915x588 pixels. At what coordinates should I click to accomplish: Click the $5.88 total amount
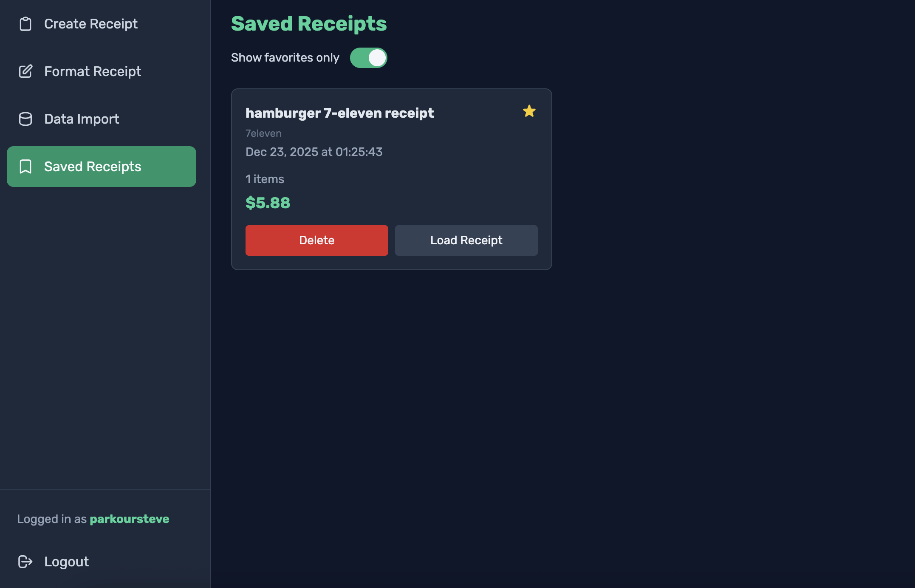pos(268,203)
